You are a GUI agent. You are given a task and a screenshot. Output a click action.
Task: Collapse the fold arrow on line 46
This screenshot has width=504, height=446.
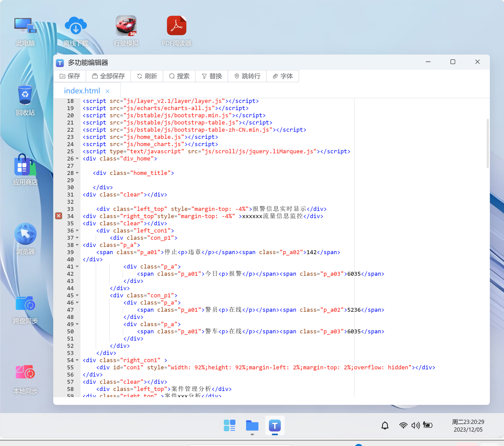click(77, 302)
